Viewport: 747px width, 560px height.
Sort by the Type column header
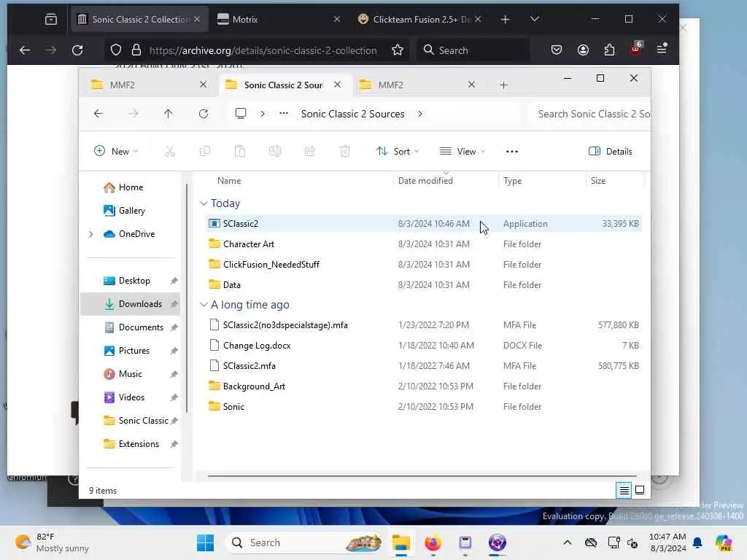(x=513, y=181)
